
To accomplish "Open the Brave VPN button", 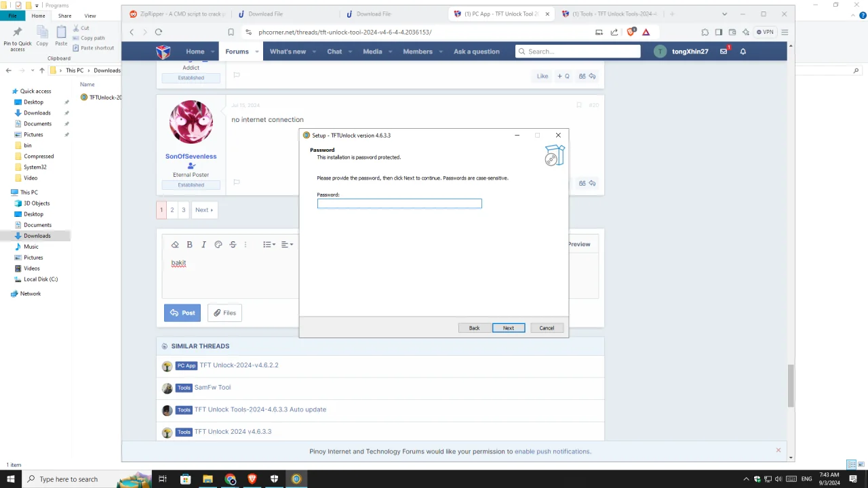I will [x=765, y=32].
